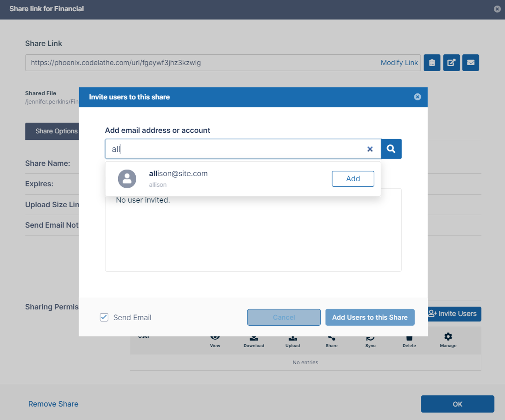Click the Modify Link link
The height and width of the screenshot is (420, 505).
click(399, 63)
